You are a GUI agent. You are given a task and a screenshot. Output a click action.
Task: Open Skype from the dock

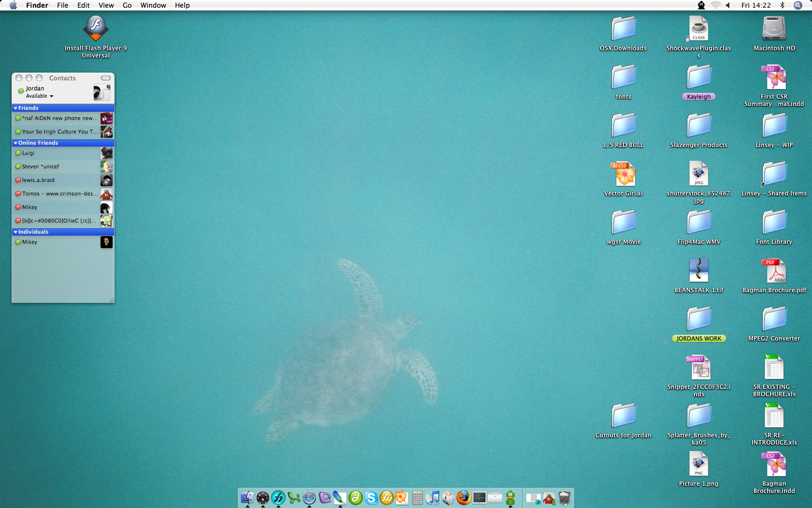[371, 497]
